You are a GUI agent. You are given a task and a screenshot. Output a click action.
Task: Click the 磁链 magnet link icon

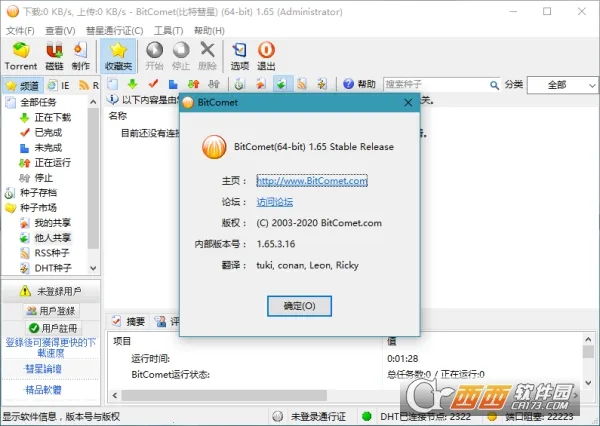(x=54, y=55)
